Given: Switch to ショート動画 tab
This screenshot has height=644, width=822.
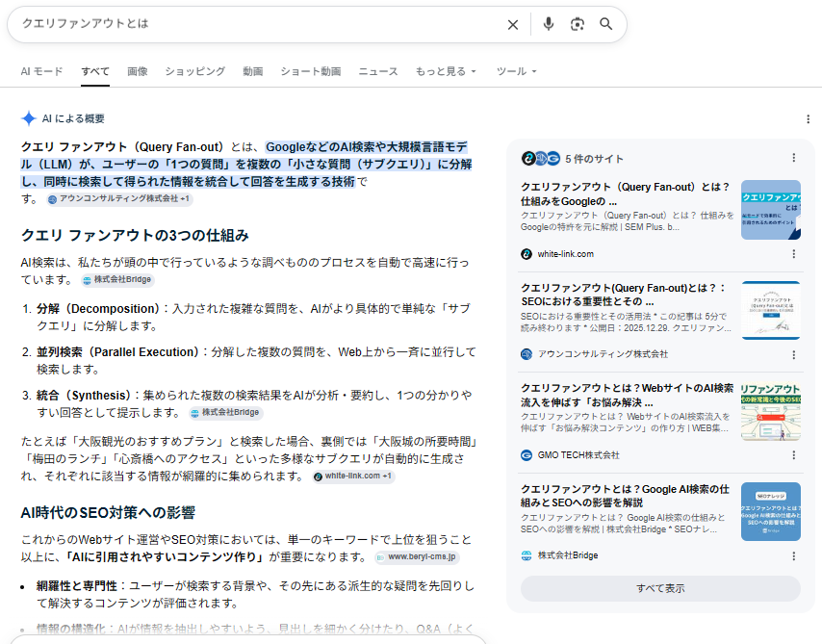Looking at the screenshot, I should click(x=310, y=71).
